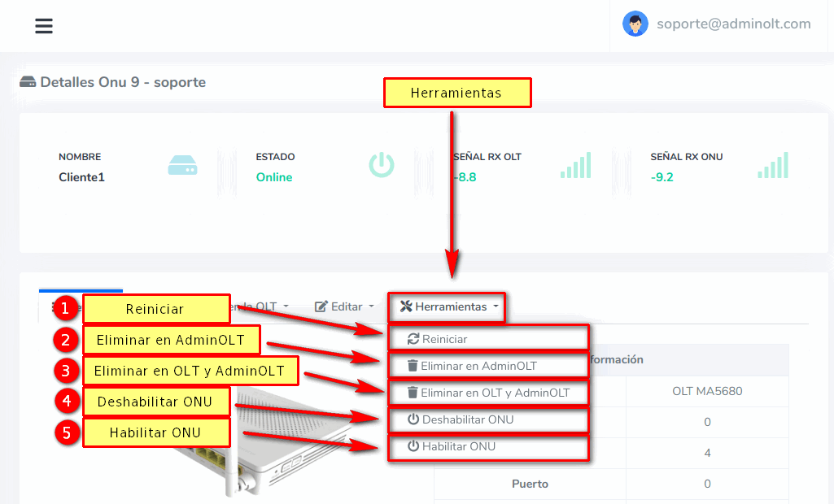This screenshot has height=504, width=834.
Task: Click trash icon of Eliminar en AdminOLT option
Action: tap(412, 366)
